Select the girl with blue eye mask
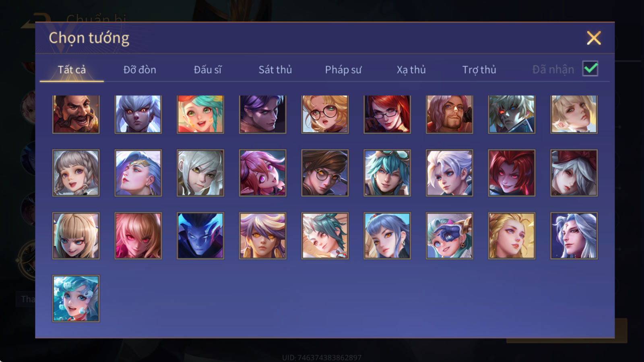 click(x=449, y=236)
